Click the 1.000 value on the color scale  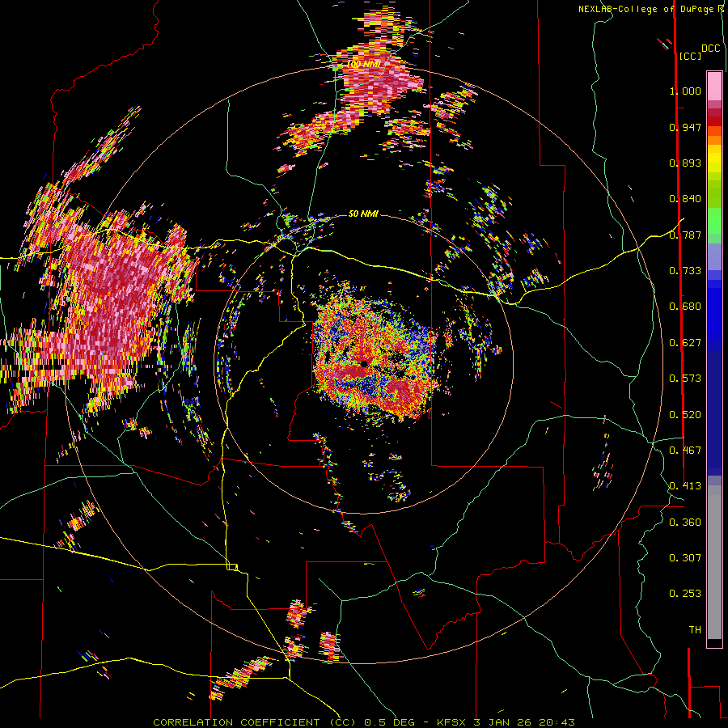click(685, 91)
